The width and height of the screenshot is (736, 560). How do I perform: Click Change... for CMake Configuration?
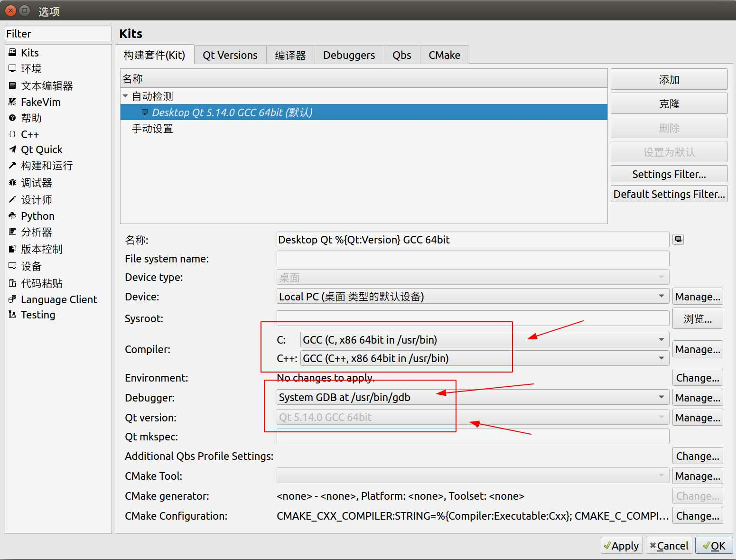point(698,516)
